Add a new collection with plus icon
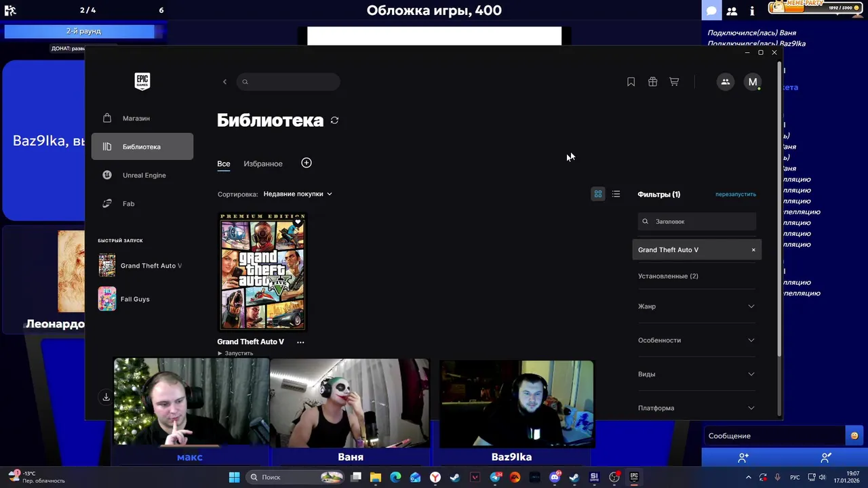Screen dimensions: 868x488 pyautogui.click(x=307, y=163)
